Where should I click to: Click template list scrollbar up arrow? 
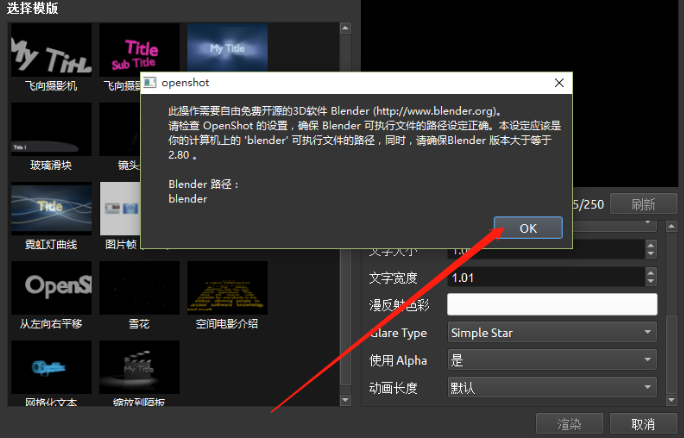coord(345,28)
